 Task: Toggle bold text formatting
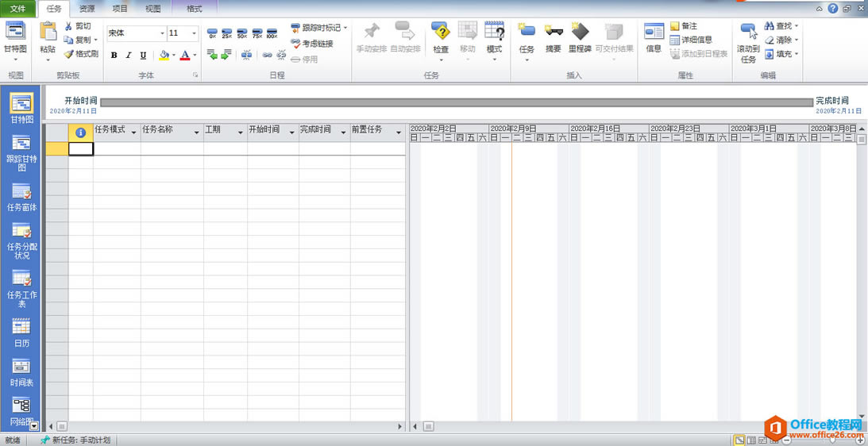(114, 56)
